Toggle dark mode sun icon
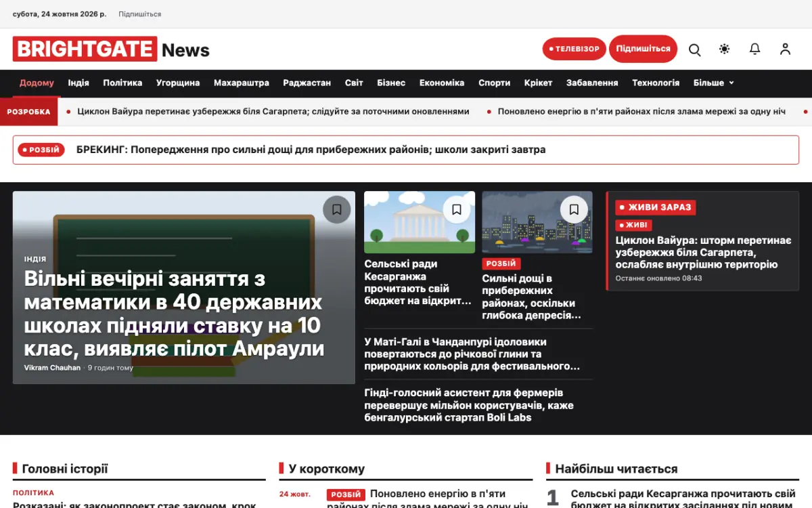The height and width of the screenshot is (508, 812). tap(725, 49)
